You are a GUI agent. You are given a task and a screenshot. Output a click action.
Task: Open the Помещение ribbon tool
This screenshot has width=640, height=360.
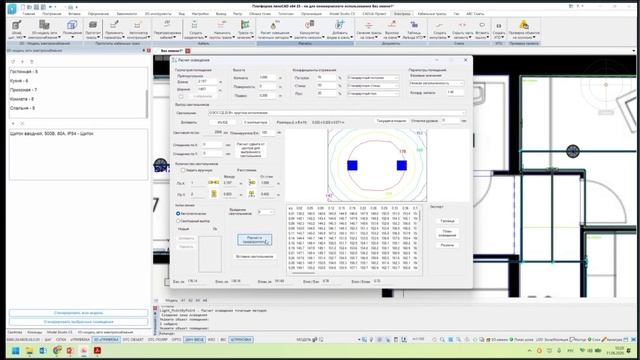(x=72, y=29)
